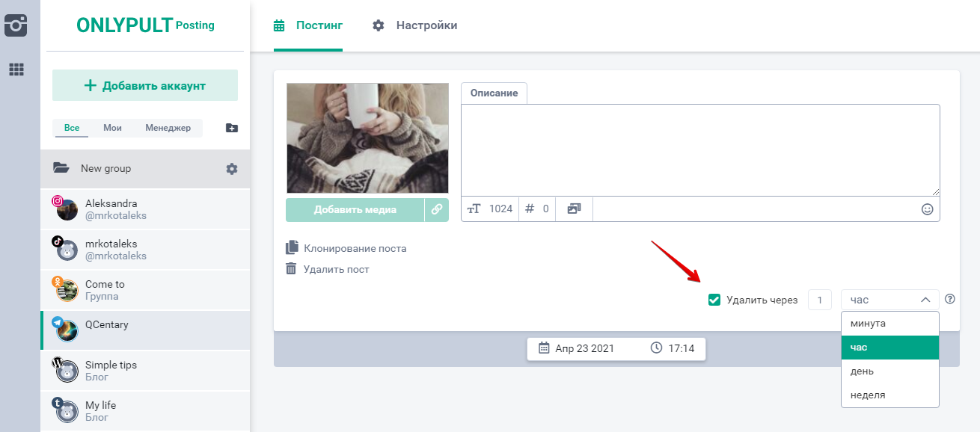Click the add folder icon

pyautogui.click(x=232, y=128)
